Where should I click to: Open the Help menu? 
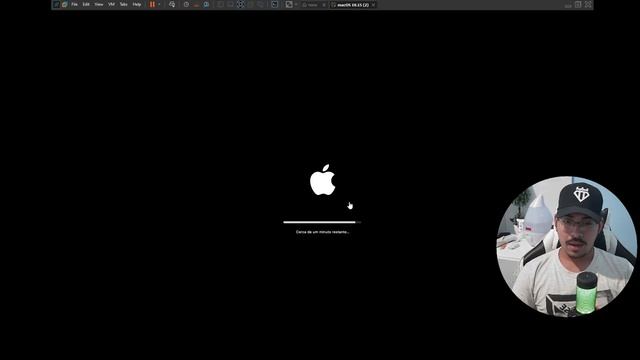click(x=137, y=4)
